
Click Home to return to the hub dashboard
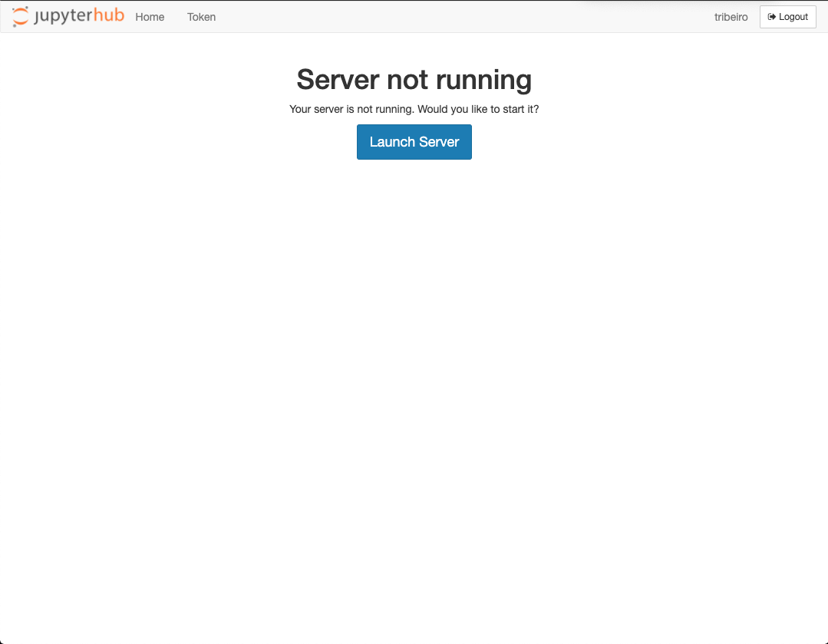click(150, 17)
